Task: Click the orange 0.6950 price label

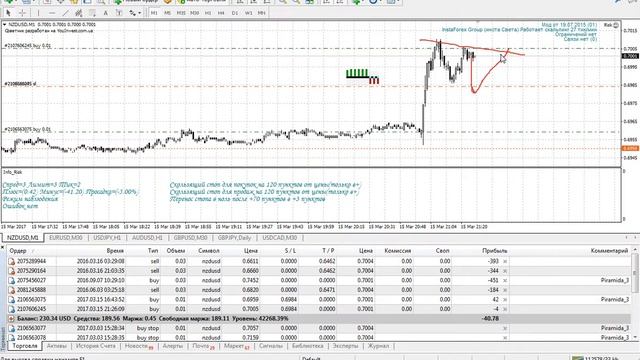Action: (x=630, y=149)
